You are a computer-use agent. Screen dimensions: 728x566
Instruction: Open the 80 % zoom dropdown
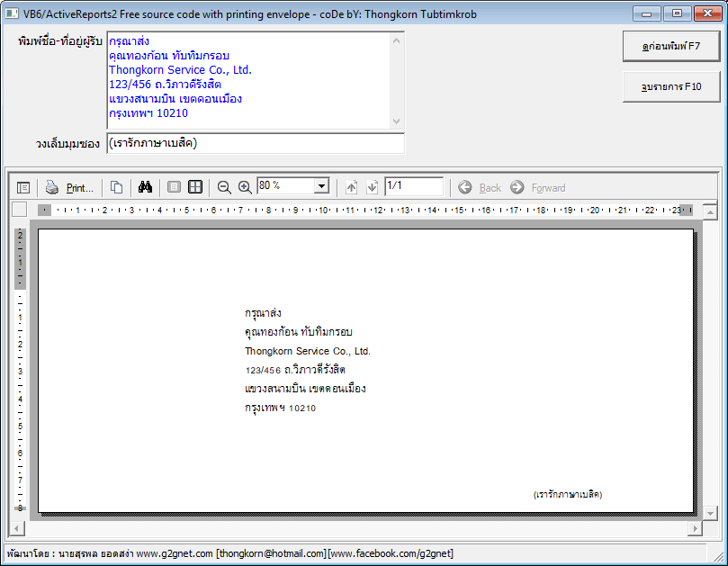pyautogui.click(x=321, y=186)
